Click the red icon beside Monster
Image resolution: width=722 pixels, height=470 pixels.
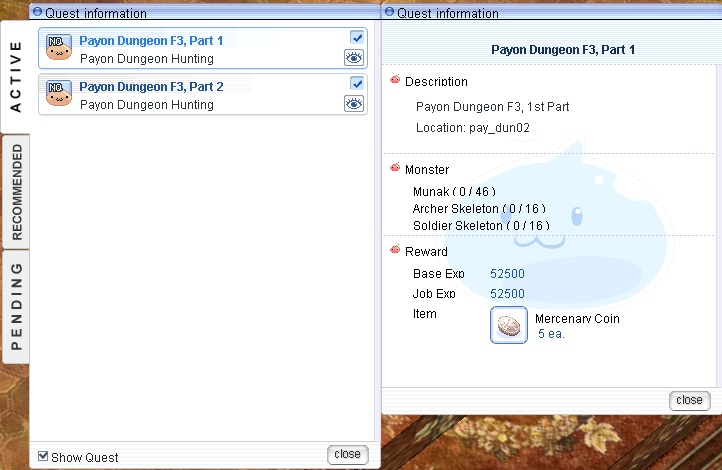pyautogui.click(x=395, y=169)
